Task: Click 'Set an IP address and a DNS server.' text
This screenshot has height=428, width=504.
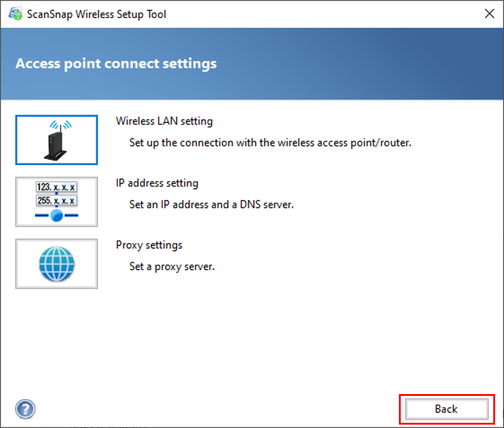Action: pos(211,205)
